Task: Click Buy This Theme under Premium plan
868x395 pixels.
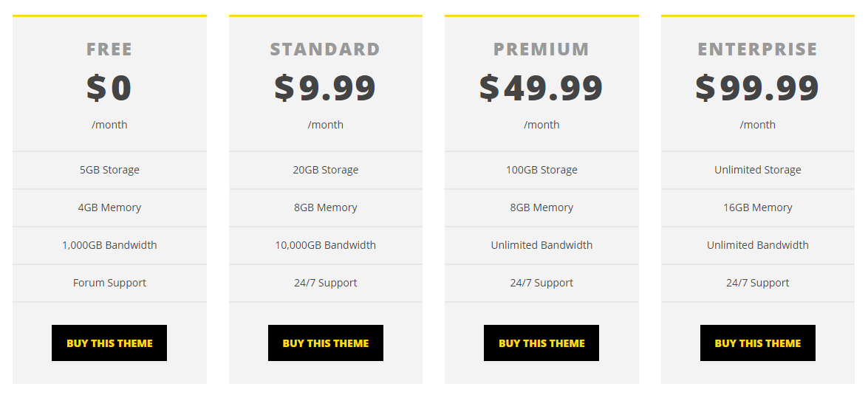Action: [x=541, y=343]
